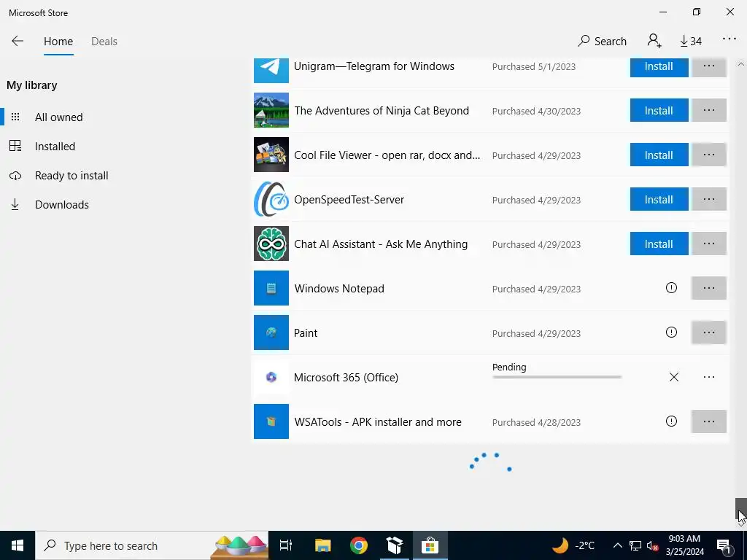Click the Ninja Cat Beyond app thumbnail

coord(271,110)
